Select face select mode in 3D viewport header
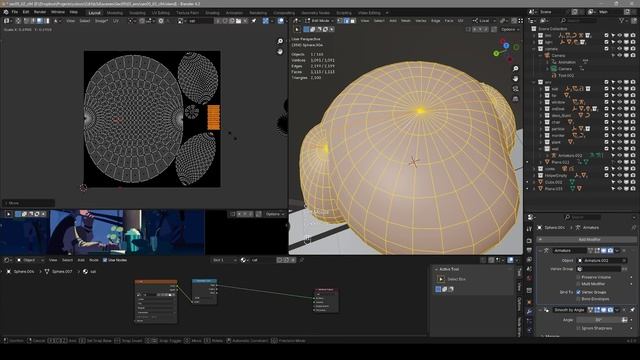Image resolution: width=640 pixels, height=360 pixels. 353,20
